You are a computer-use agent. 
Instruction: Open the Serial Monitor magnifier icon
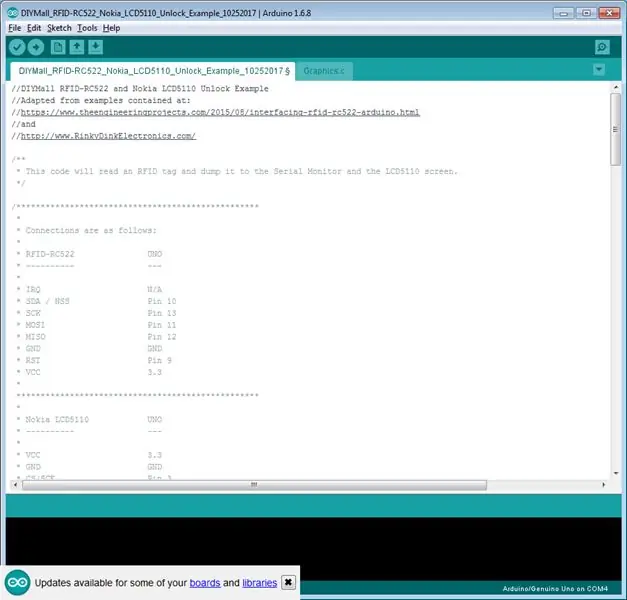(x=602, y=47)
